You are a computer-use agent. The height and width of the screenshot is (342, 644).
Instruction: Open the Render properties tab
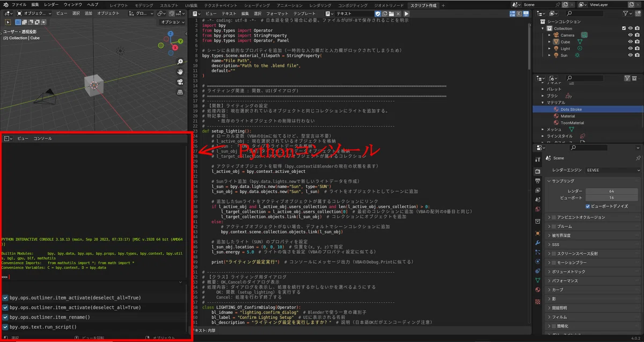click(538, 171)
